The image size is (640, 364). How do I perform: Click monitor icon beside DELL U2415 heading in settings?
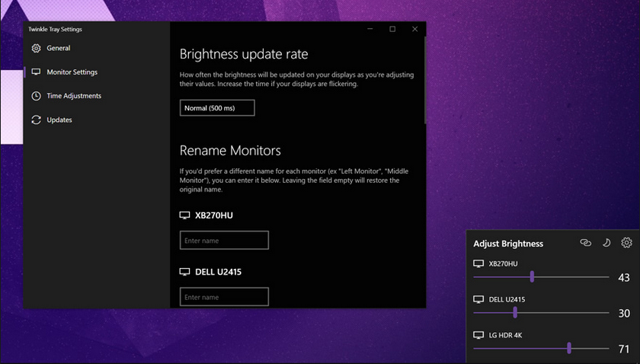pos(184,272)
